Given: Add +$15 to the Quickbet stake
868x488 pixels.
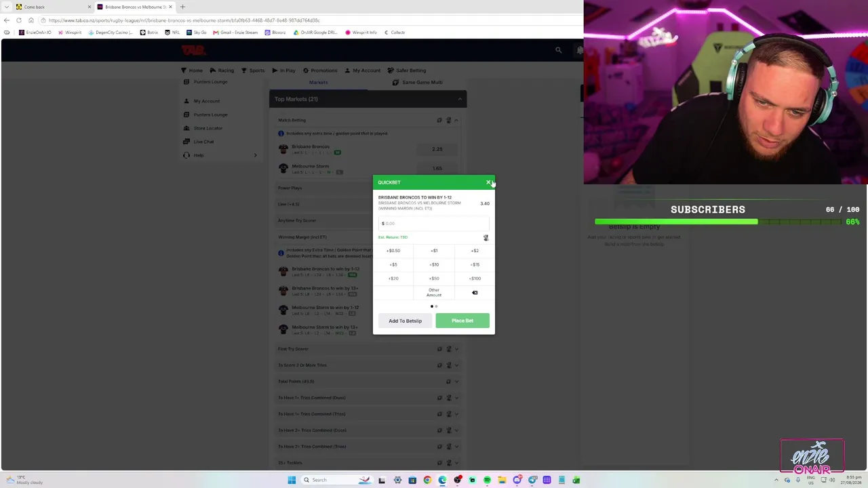Looking at the screenshot, I should tap(475, 264).
